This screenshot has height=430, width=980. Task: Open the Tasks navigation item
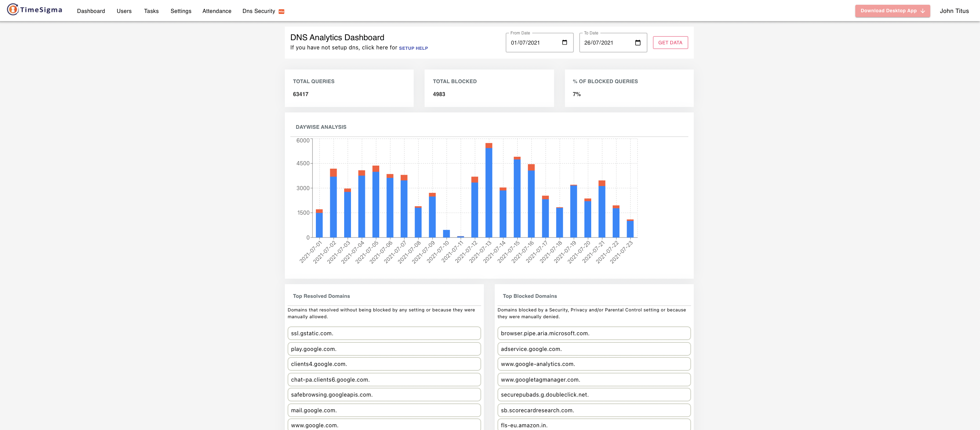[151, 11]
